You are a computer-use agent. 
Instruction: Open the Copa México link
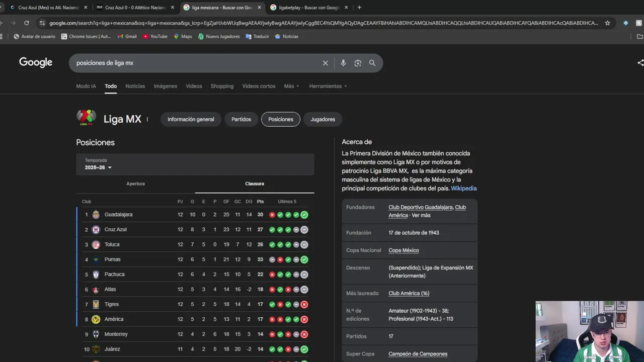(404, 250)
